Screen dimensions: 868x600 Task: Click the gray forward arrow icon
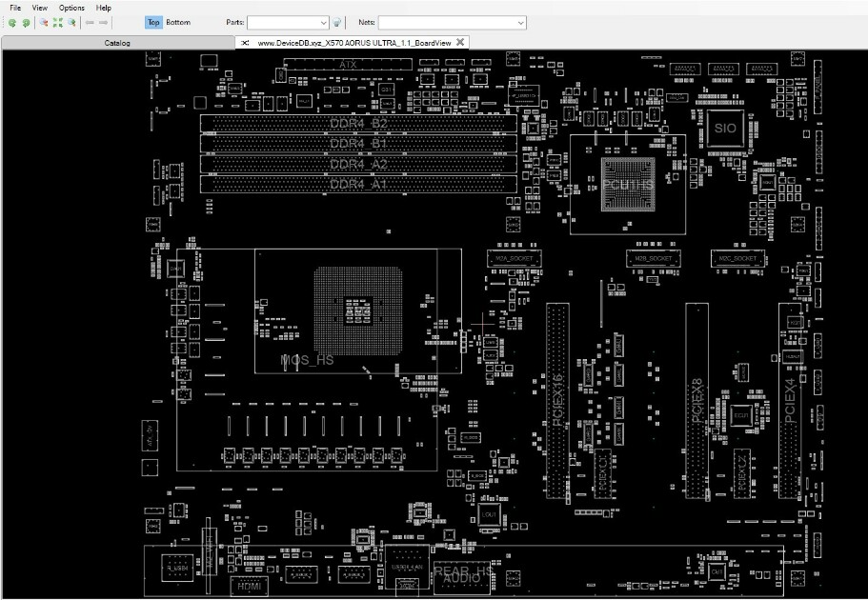point(104,23)
